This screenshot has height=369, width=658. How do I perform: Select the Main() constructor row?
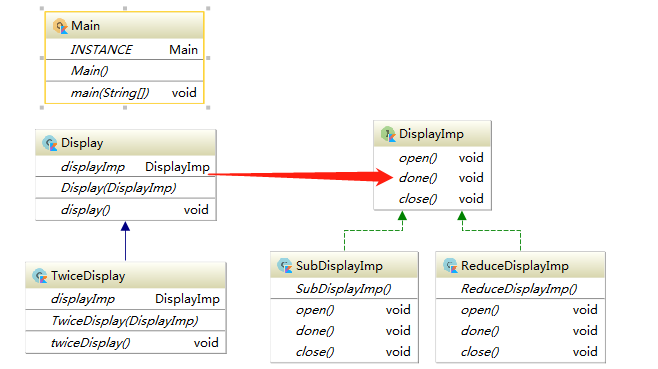[x=125, y=71]
